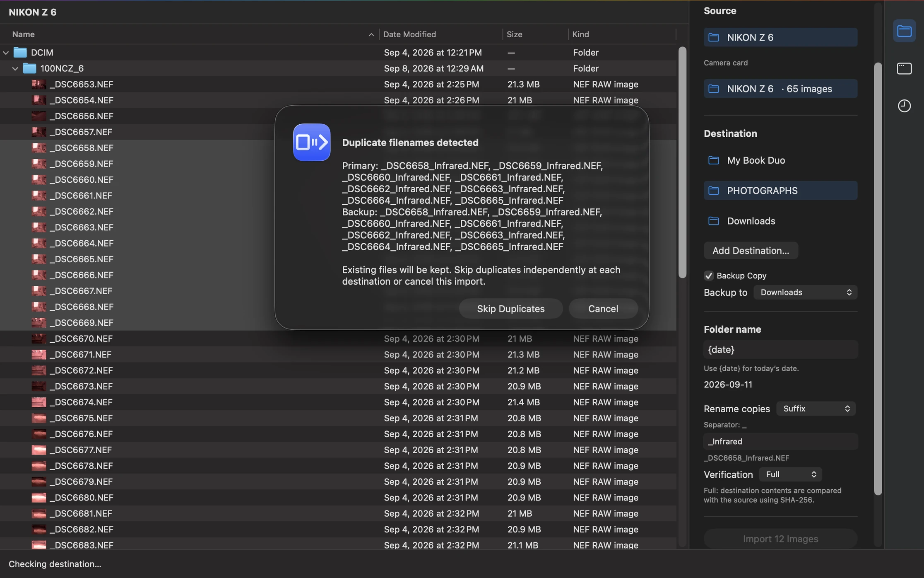Click folder icon beside PHOTOGRAPHS destination
This screenshot has height=578, width=924.
[x=713, y=190]
